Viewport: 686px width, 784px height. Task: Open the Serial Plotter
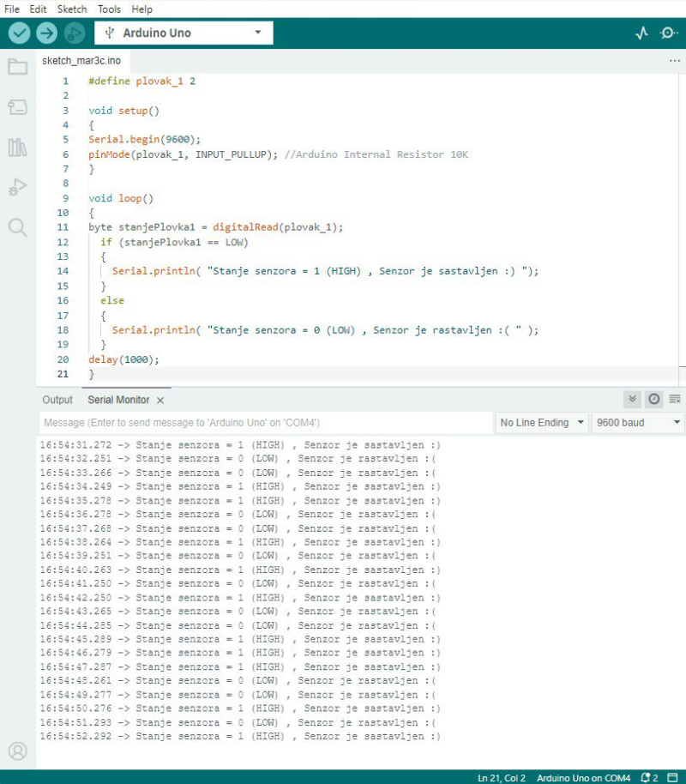641,33
